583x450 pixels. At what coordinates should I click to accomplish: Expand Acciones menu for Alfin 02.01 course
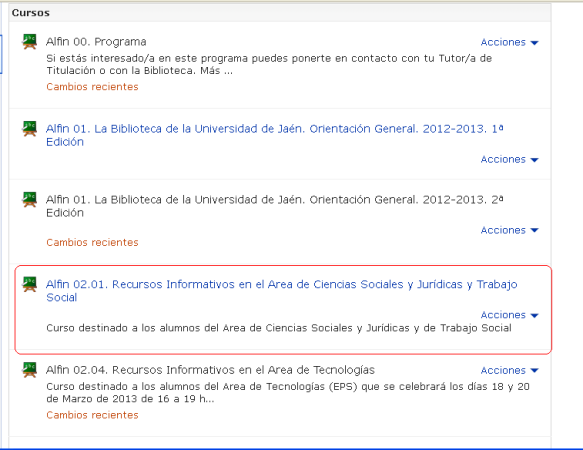(509, 315)
